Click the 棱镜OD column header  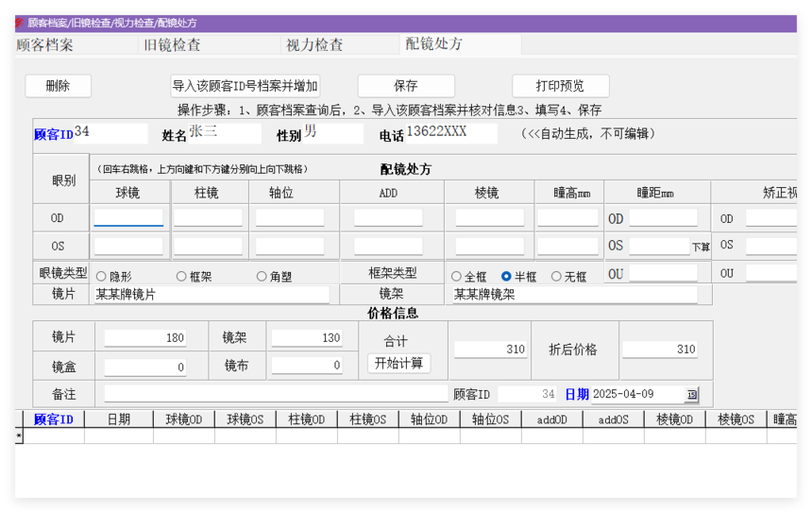[675, 419]
